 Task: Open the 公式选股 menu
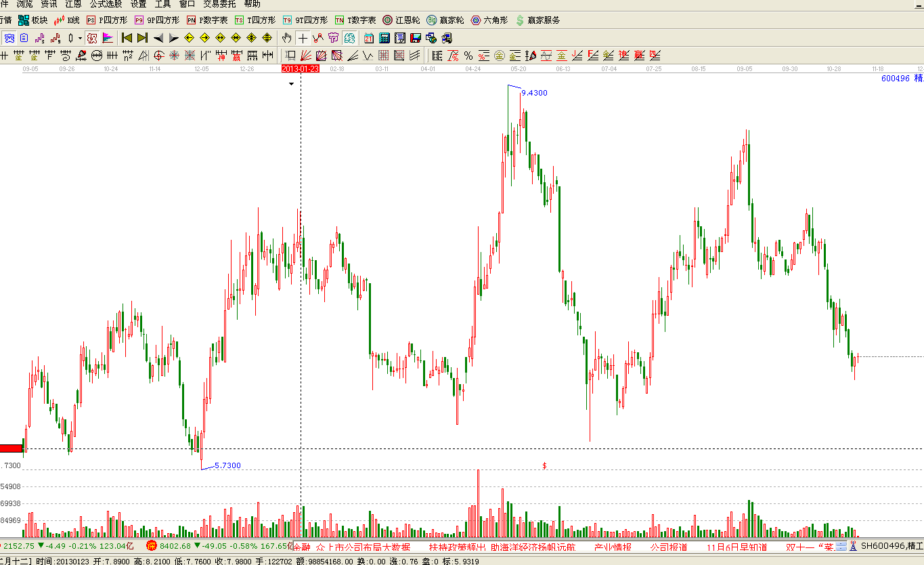[106, 4]
